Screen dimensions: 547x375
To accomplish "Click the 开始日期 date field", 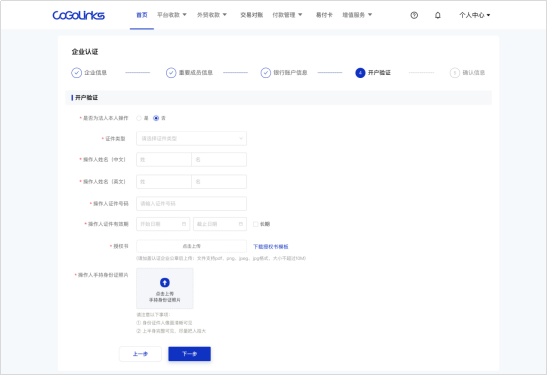I will click(163, 224).
